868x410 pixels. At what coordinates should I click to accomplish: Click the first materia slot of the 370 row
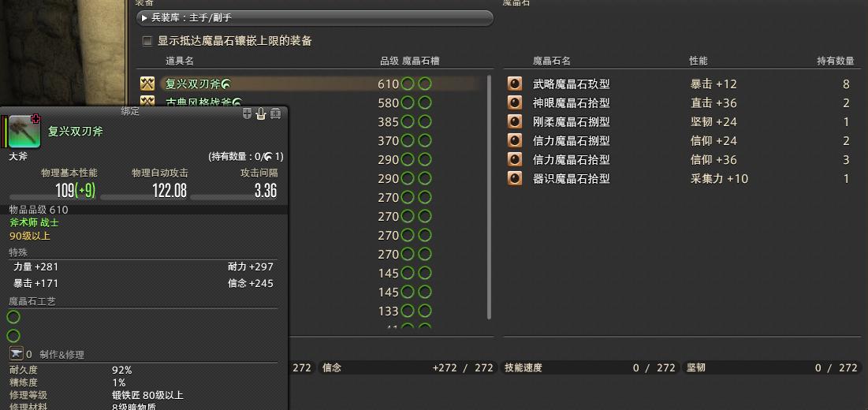click(408, 140)
